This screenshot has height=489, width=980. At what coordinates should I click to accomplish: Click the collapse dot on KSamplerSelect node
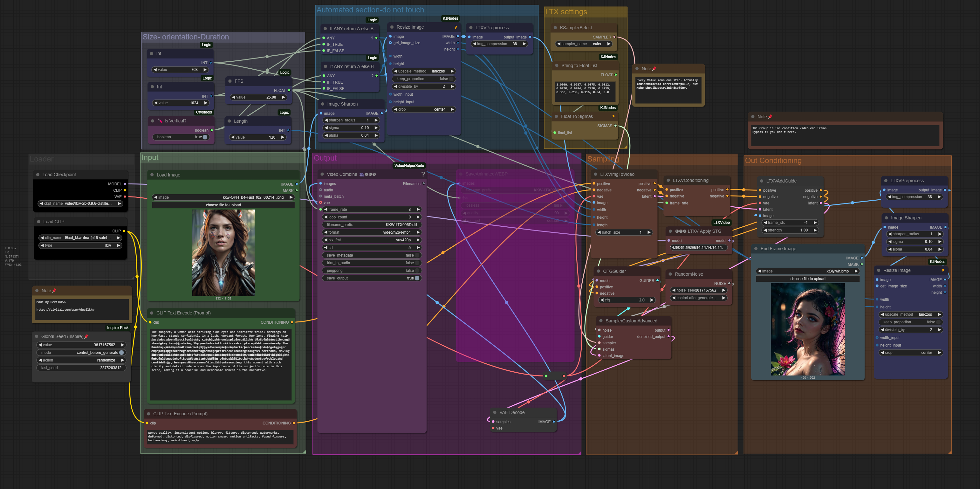click(555, 28)
